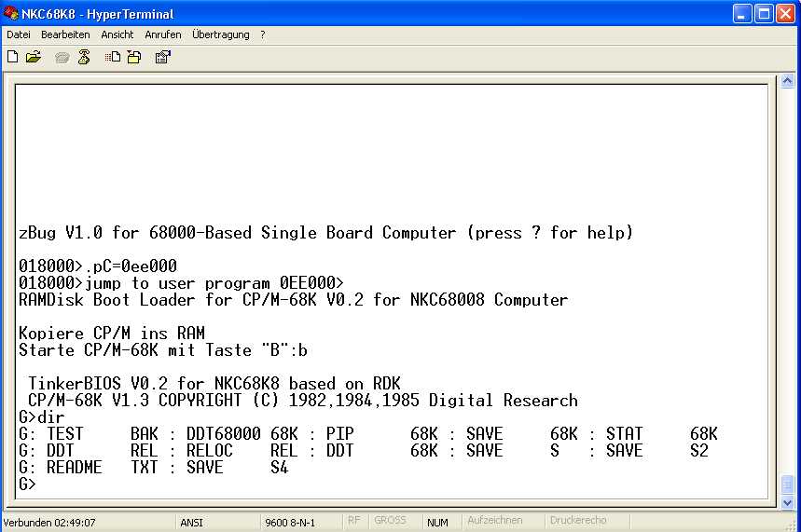This screenshot has height=532, width=801.
Task: Click the Disconnect toolbar icon
Action: click(84, 57)
